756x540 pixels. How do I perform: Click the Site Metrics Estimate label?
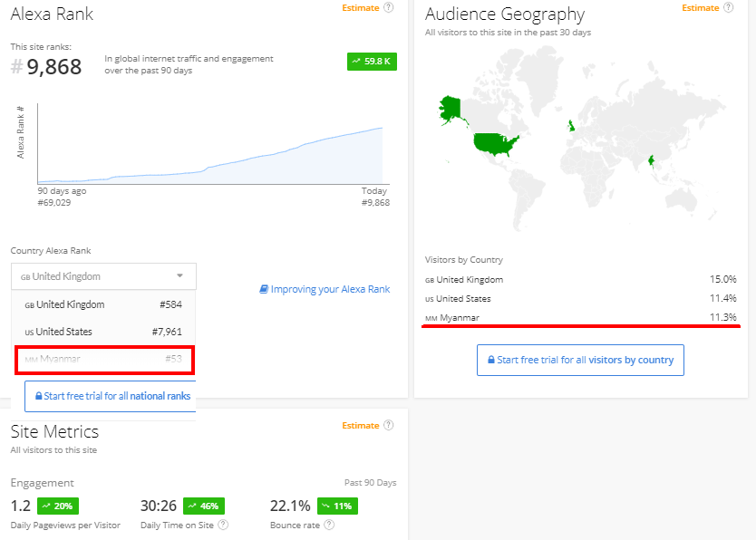click(361, 425)
